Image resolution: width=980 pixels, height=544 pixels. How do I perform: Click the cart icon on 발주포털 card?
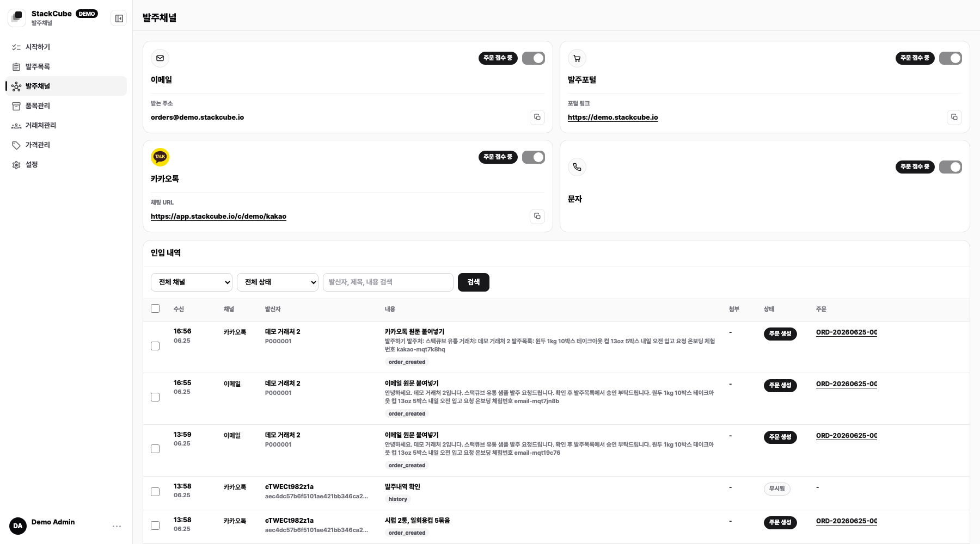577,58
